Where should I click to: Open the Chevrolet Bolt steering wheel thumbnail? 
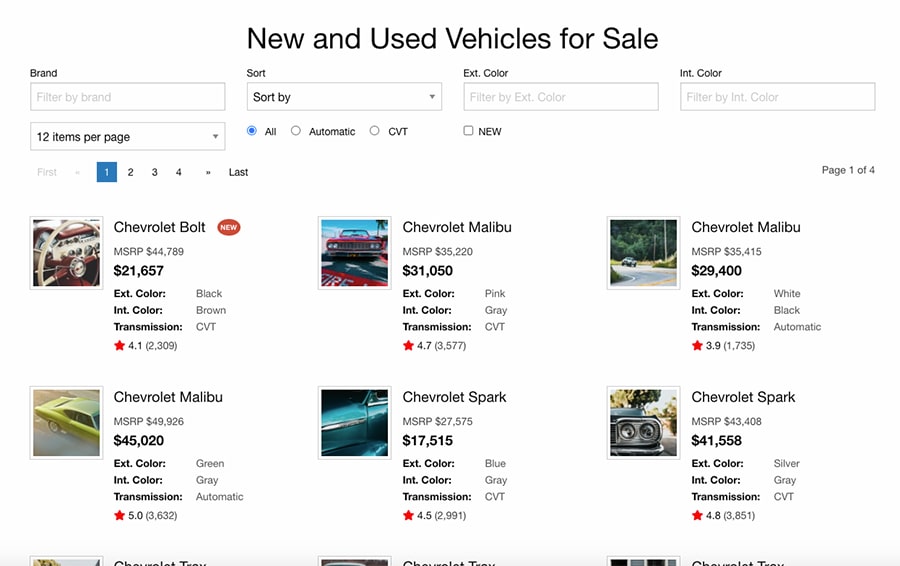coord(67,253)
